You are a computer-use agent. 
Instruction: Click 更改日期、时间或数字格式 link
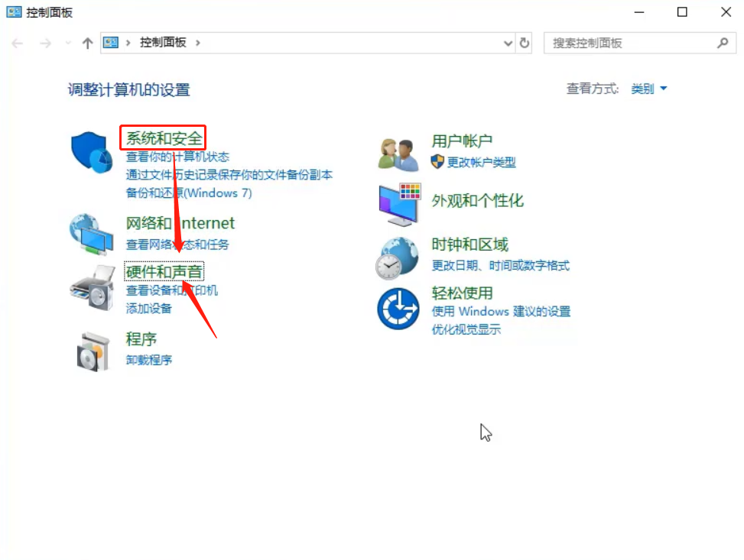(x=500, y=266)
